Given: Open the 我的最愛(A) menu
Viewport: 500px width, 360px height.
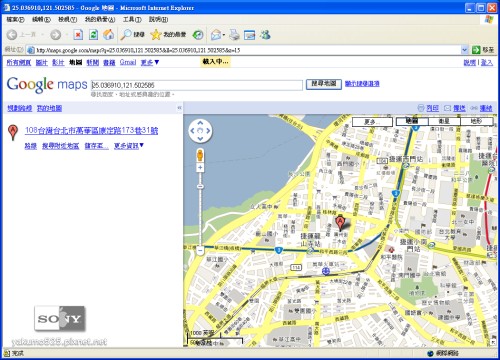Looking at the screenshot, I should point(100,19).
